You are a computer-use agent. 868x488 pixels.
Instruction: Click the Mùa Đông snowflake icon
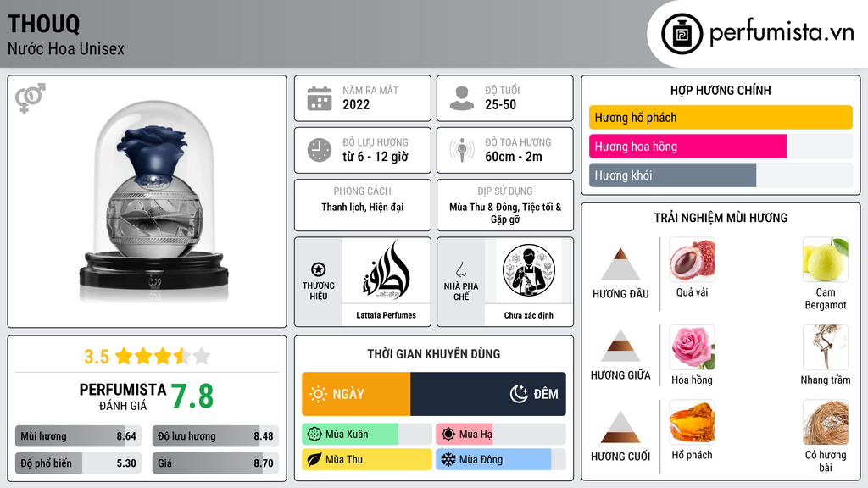click(448, 460)
